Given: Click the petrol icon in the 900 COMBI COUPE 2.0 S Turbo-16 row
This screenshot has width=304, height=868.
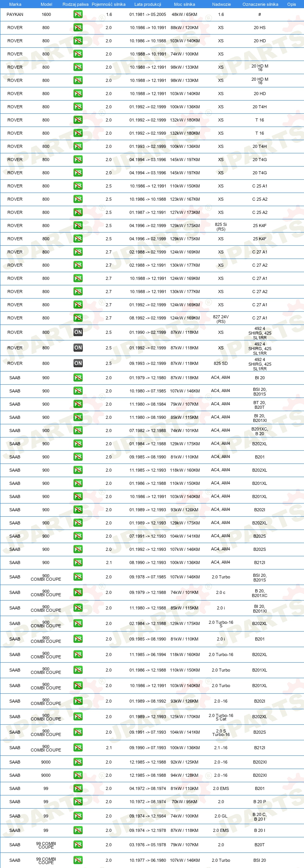Looking at the screenshot, I should (78, 732).
